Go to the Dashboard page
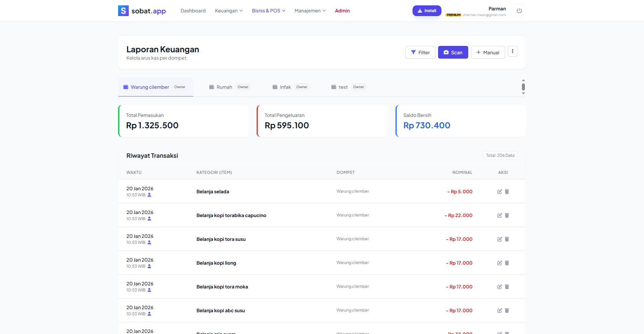This screenshot has height=334, width=644. 193,11
